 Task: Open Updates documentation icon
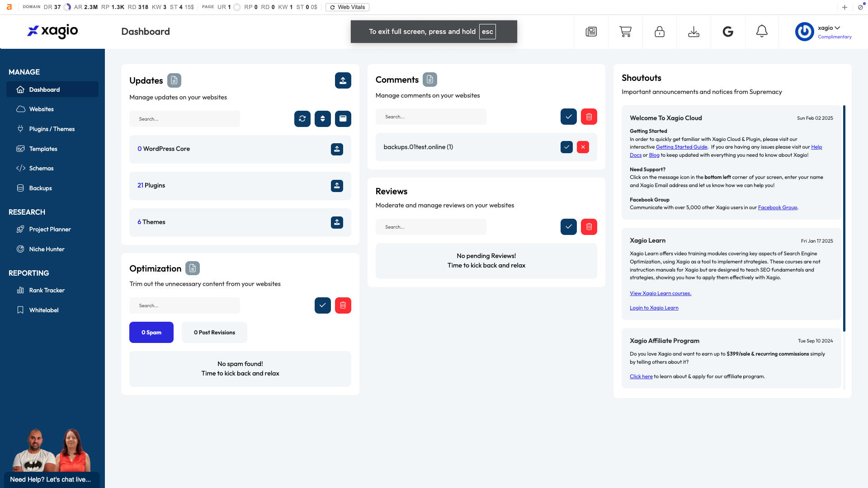(174, 80)
